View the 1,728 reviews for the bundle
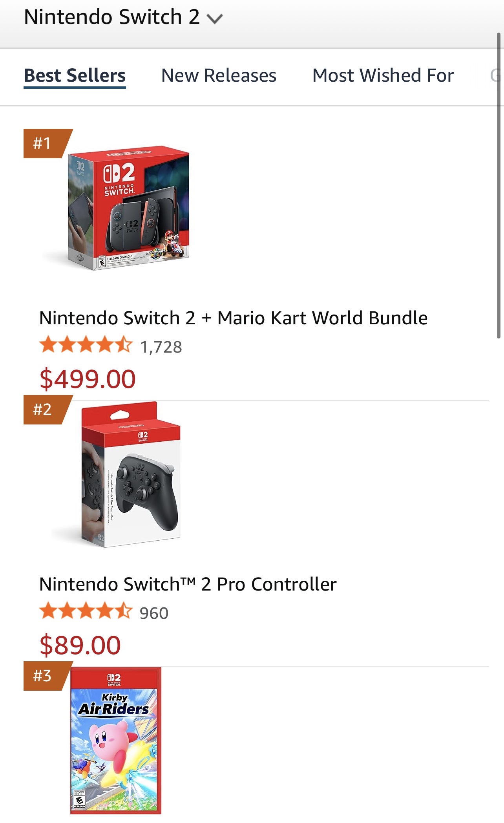Image resolution: width=504 pixels, height=823 pixels. 161,347
